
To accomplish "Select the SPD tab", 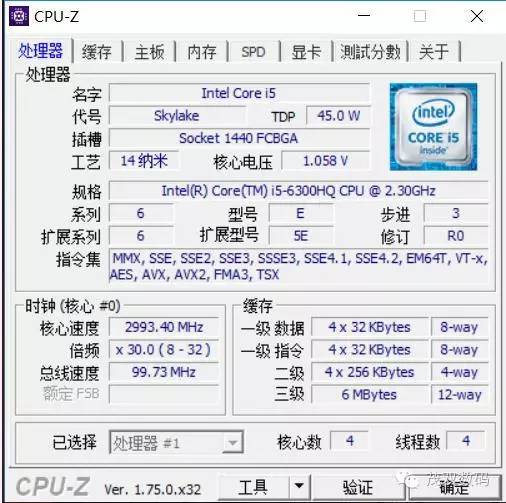I will [x=253, y=52].
